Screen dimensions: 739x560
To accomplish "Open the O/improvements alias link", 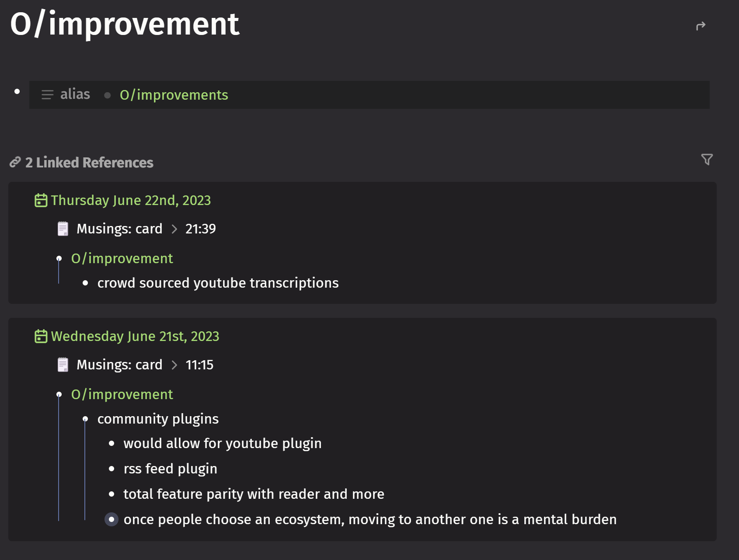I will pos(174,95).
